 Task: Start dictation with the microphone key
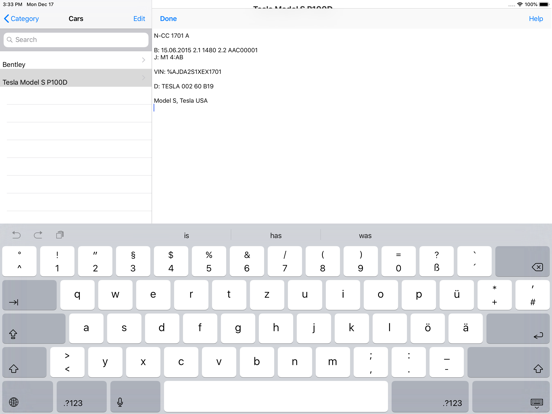point(135,396)
